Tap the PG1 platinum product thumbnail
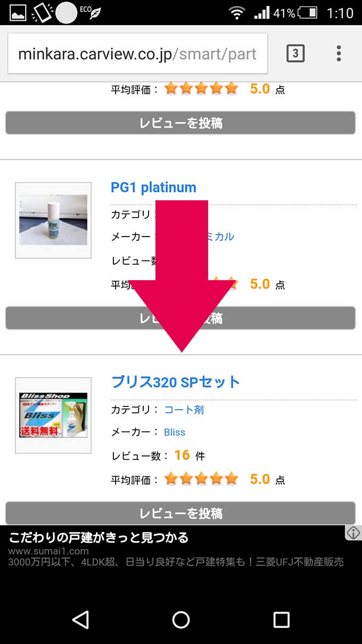 click(53, 220)
